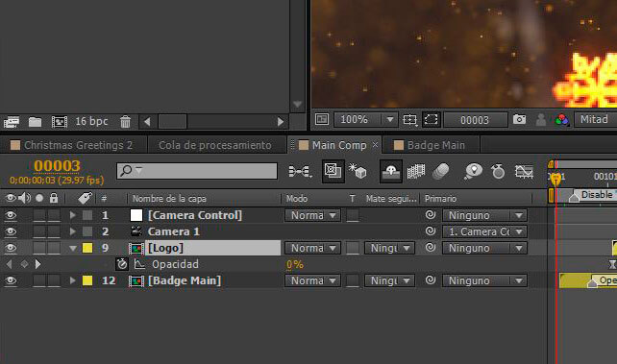Toggle lock switch for Badge Main layer
Image resolution: width=617 pixels, height=364 pixels.
54,280
